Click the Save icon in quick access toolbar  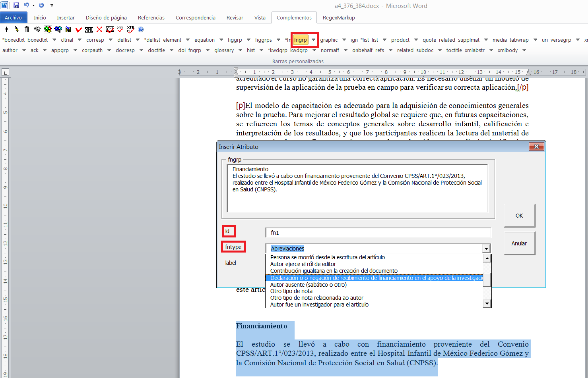[16, 6]
